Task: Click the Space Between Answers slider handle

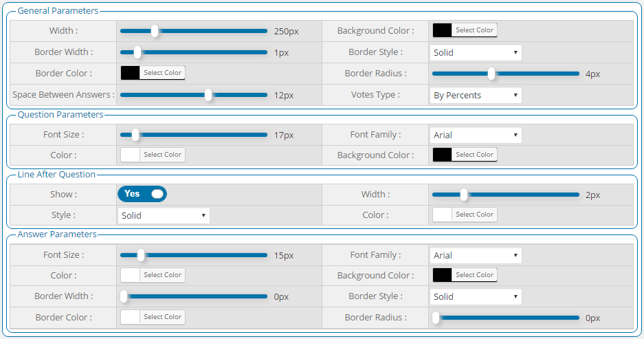Action: tap(208, 95)
